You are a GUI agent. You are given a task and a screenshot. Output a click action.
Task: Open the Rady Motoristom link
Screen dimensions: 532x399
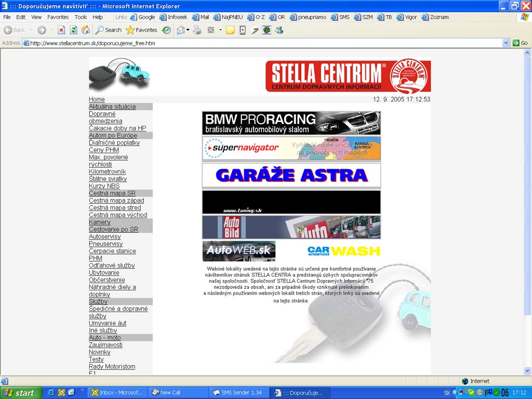pyautogui.click(x=112, y=367)
